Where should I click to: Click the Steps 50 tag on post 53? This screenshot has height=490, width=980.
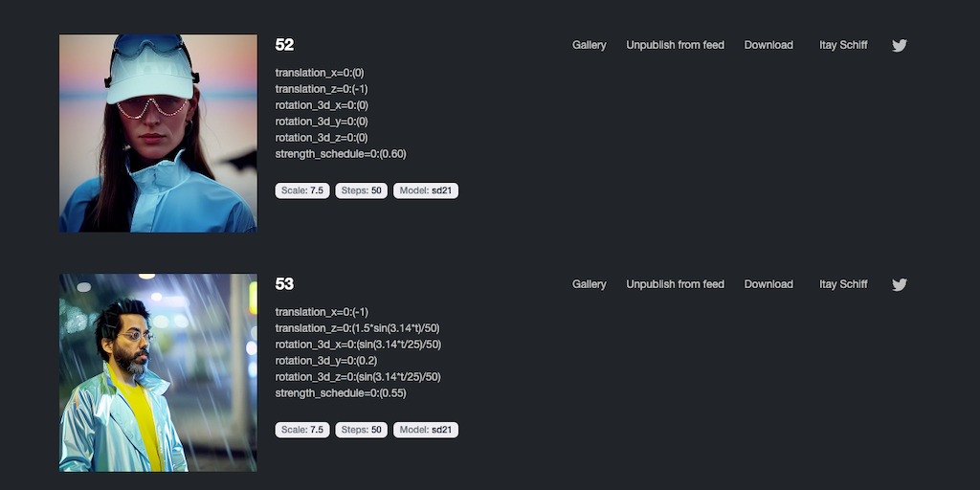coord(362,430)
